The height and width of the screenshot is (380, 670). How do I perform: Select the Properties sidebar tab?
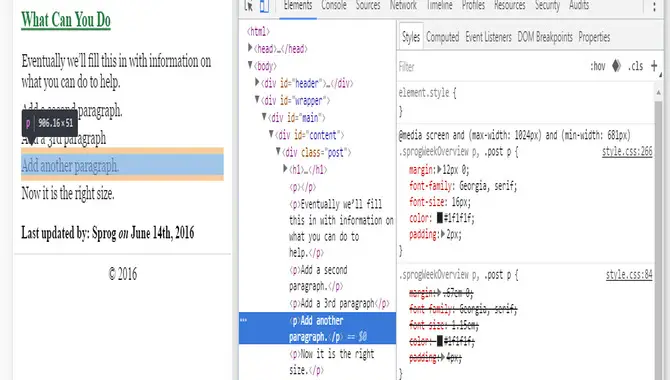(594, 37)
